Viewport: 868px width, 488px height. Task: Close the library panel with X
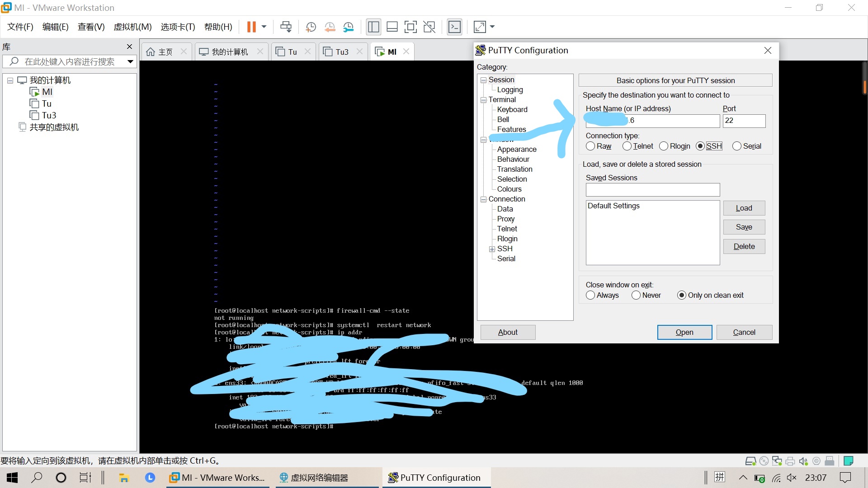coord(129,47)
